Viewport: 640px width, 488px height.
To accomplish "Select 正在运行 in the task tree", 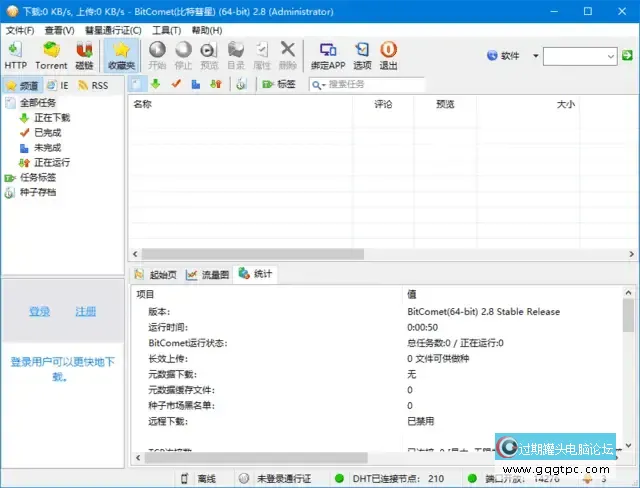I will pyautogui.click(x=52, y=162).
